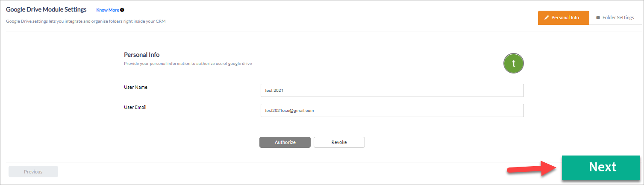Image resolution: width=644 pixels, height=185 pixels.
Task: Focus the User Name input field
Action: click(392, 91)
